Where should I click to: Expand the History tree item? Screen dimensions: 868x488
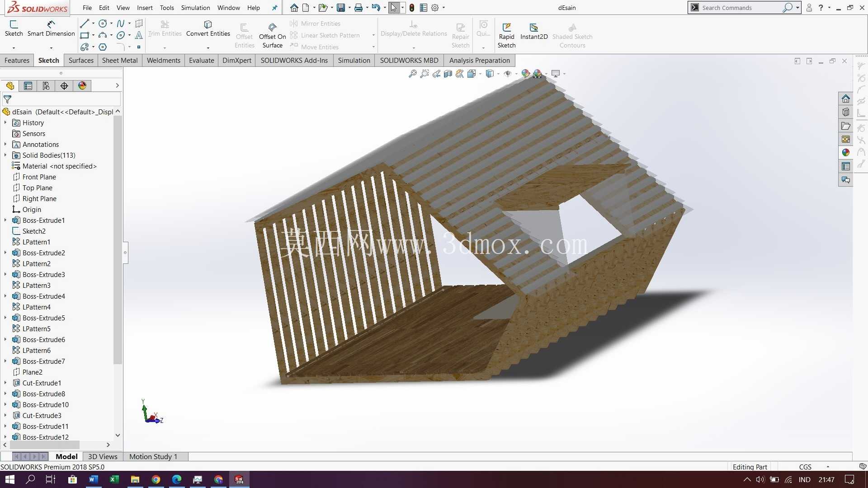pos(5,123)
